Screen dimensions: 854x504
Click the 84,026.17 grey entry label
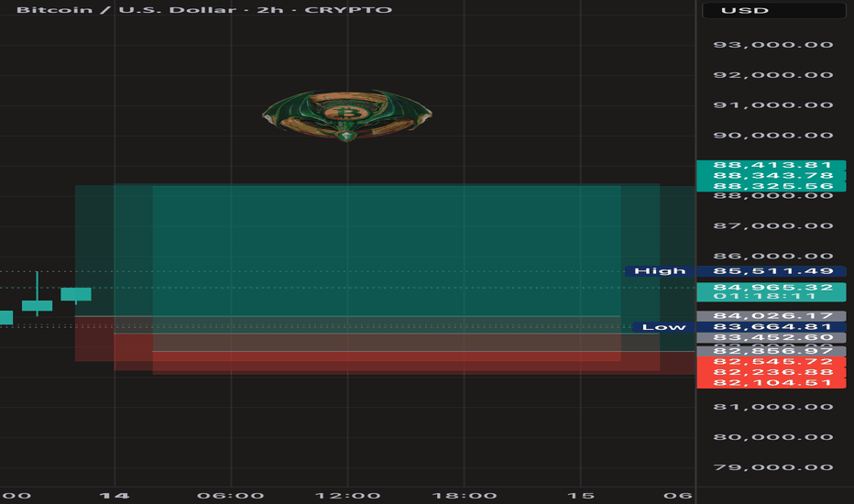[x=772, y=315]
